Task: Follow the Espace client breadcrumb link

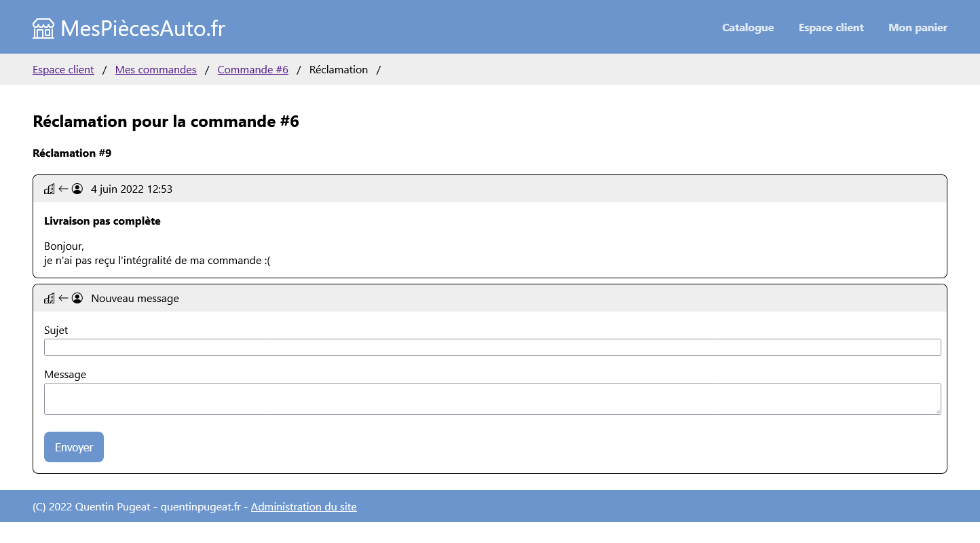Action: [x=63, y=70]
